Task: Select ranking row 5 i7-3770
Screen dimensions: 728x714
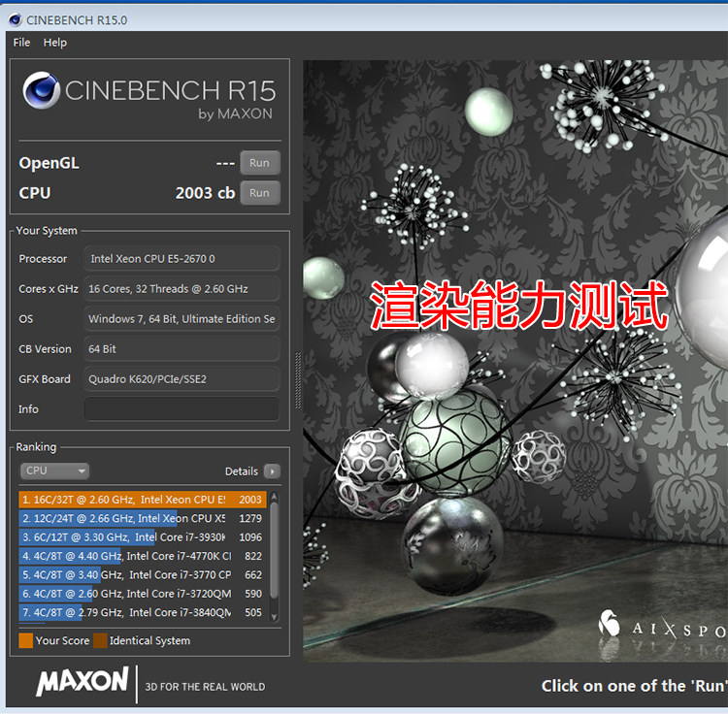Action: point(143,575)
